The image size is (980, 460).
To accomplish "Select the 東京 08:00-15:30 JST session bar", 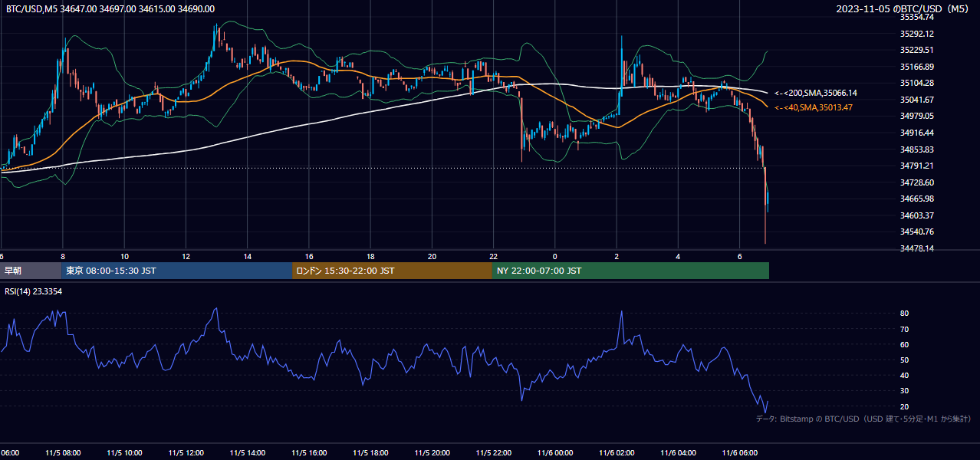I will coord(176,271).
